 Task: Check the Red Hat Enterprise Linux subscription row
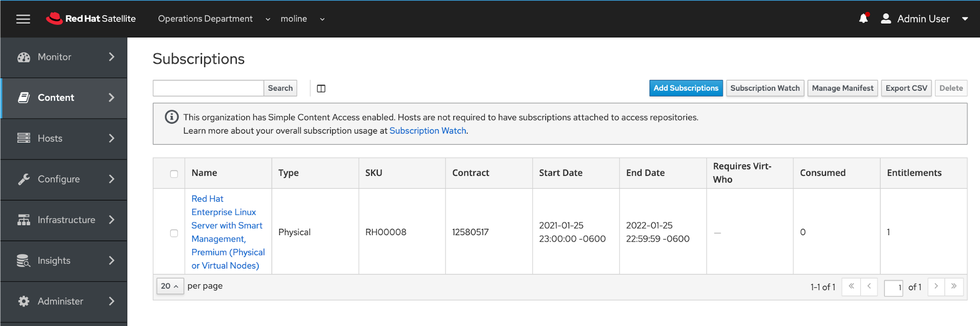tap(174, 233)
